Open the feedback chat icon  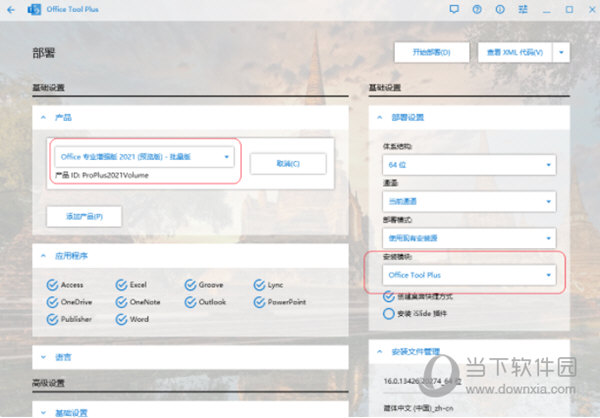(x=454, y=9)
